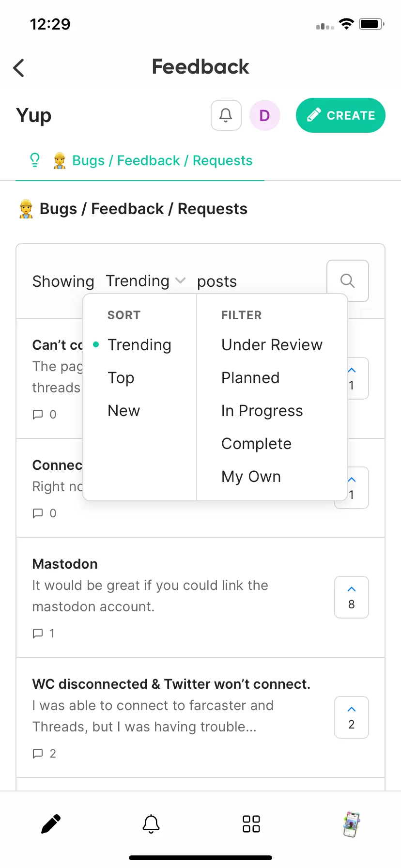Select the Trending sort option
This screenshot has width=401, height=868.
[x=139, y=345]
